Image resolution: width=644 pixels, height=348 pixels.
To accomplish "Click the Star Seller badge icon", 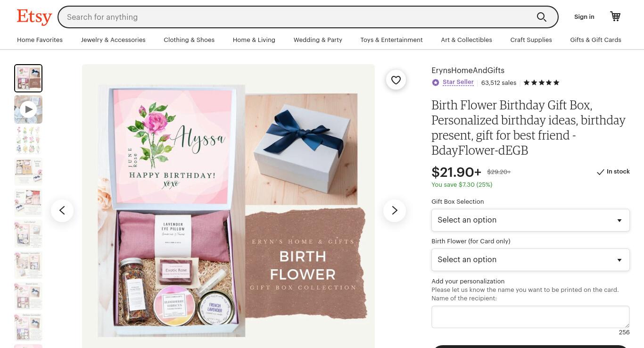I will [x=436, y=83].
